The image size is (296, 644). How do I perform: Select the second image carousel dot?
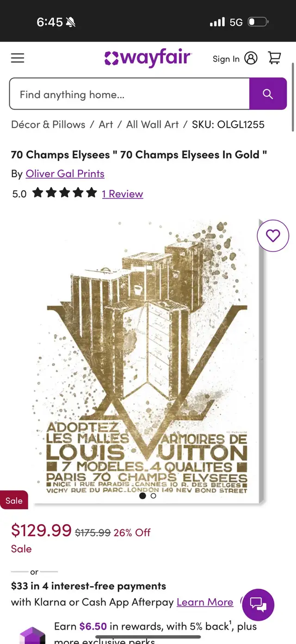tap(154, 495)
